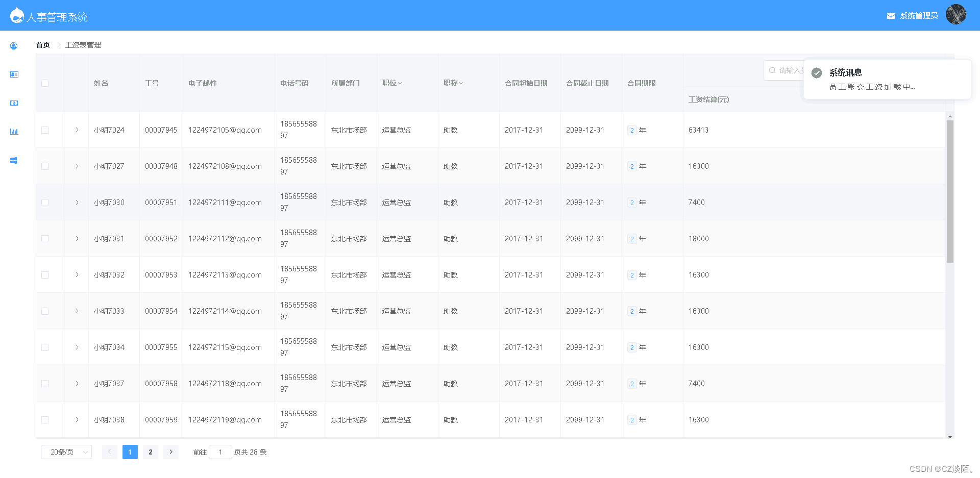Click the previous page arrow
Image resolution: width=980 pixels, height=478 pixels.
coord(110,452)
